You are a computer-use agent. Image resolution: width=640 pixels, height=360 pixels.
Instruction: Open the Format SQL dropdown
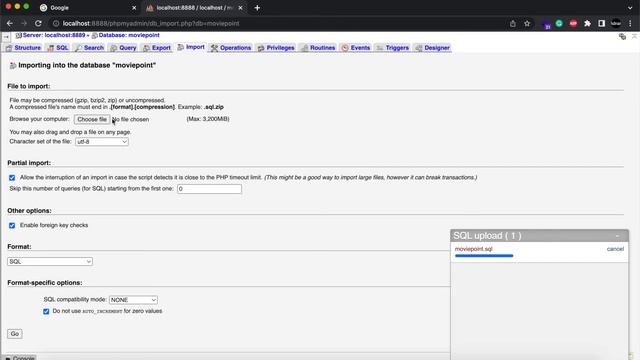click(x=50, y=261)
